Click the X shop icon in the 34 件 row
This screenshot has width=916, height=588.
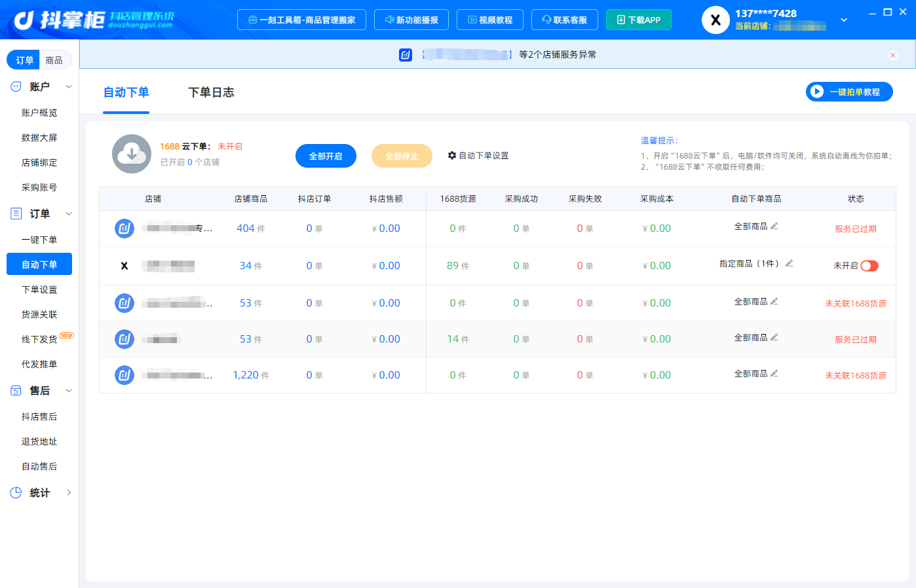124,266
